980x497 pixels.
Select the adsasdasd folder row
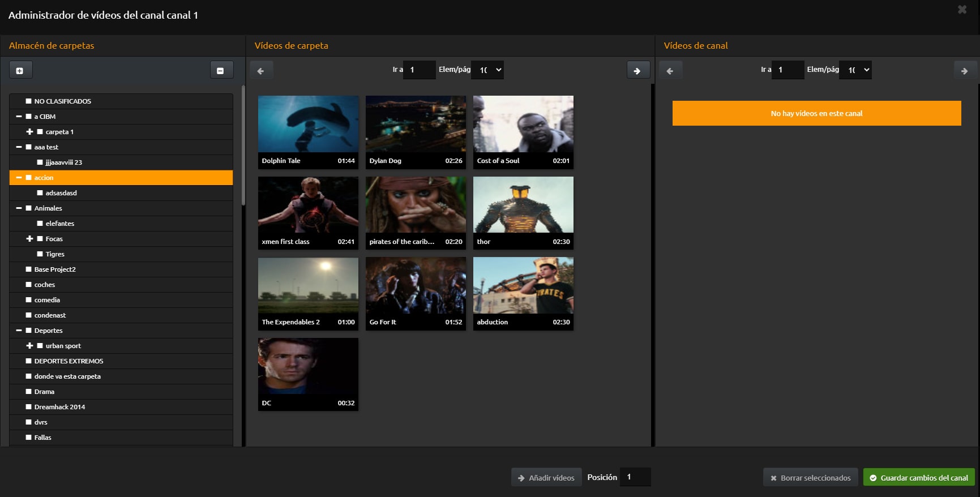tap(121, 192)
